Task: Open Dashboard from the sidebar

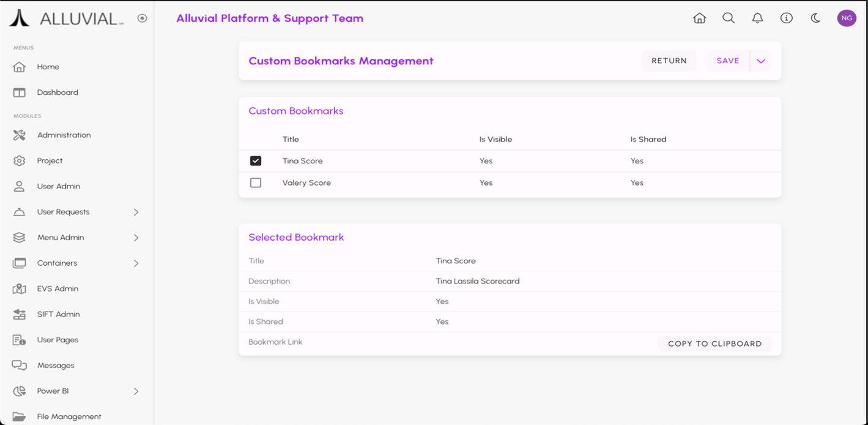Action: [x=57, y=92]
